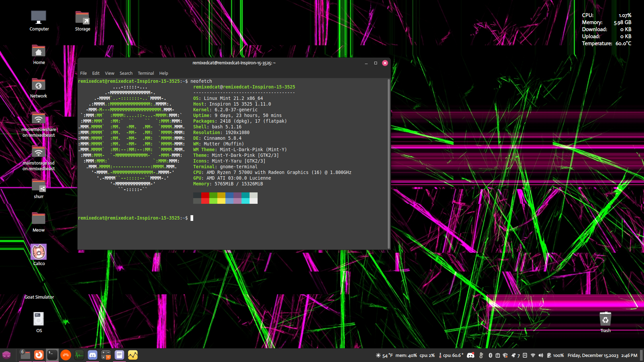
Task: Open the System Monitor panel icon
Action: (79, 355)
